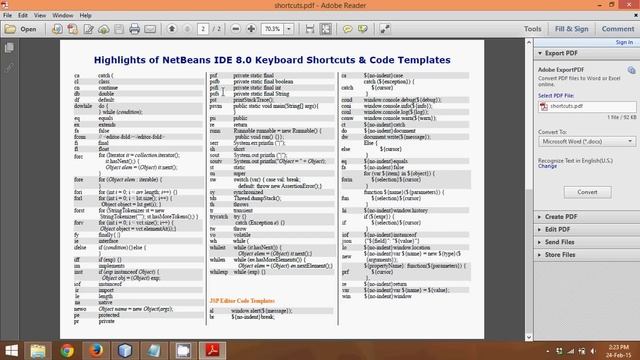
Task: Open the Edit menu
Action: pos(22,16)
